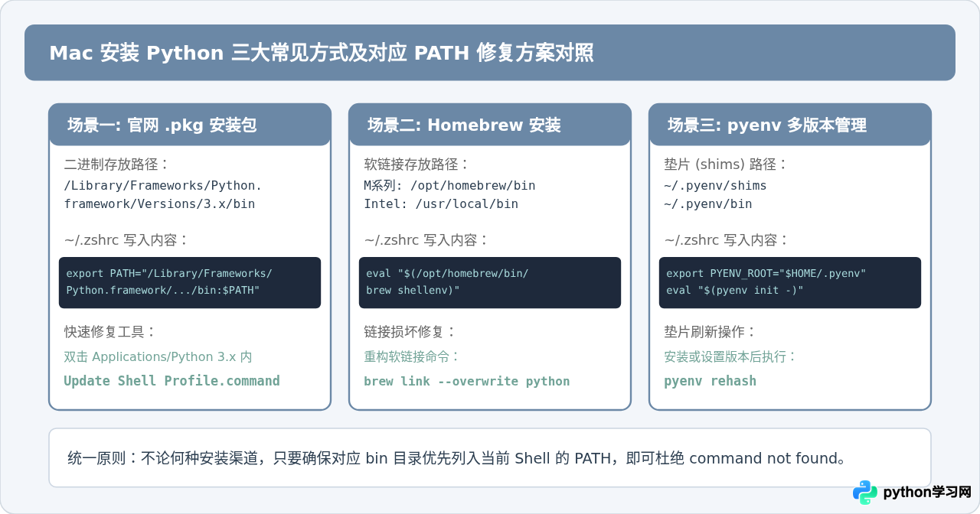The height and width of the screenshot is (514, 980).
Task: Click the 双击 Applications/Python 3.x 内 line
Action: pyautogui.click(x=158, y=357)
